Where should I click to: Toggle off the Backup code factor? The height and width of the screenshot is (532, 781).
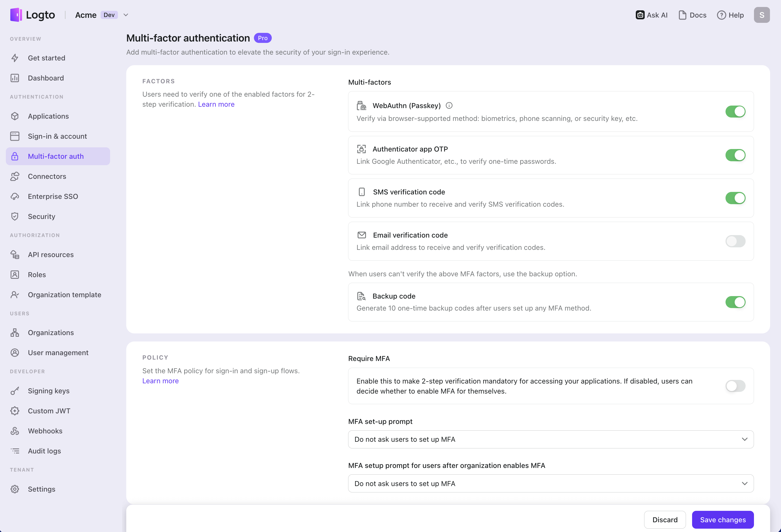(x=735, y=302)
